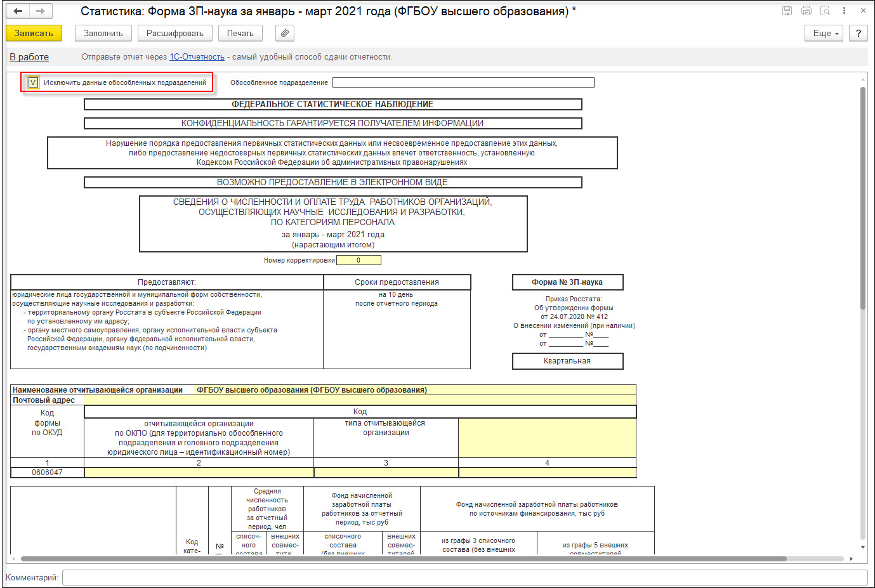
Task: Click the Печать button
Action: [x=240, y=33]
